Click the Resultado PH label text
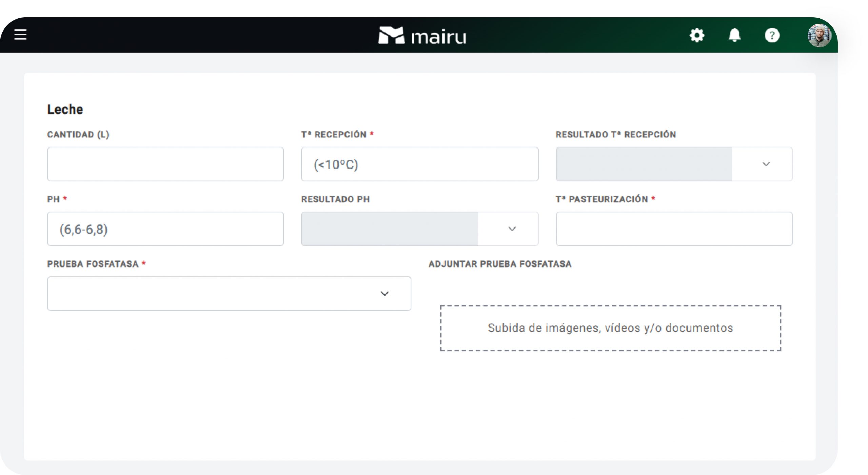Viewport: 868px width, 475px height. tap(335, 199)
